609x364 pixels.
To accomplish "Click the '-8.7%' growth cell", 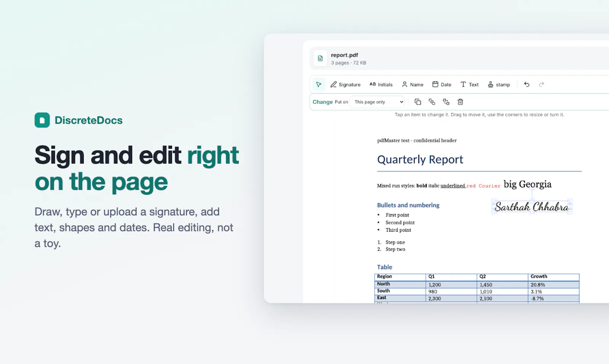I will click(x=554, y=299).
